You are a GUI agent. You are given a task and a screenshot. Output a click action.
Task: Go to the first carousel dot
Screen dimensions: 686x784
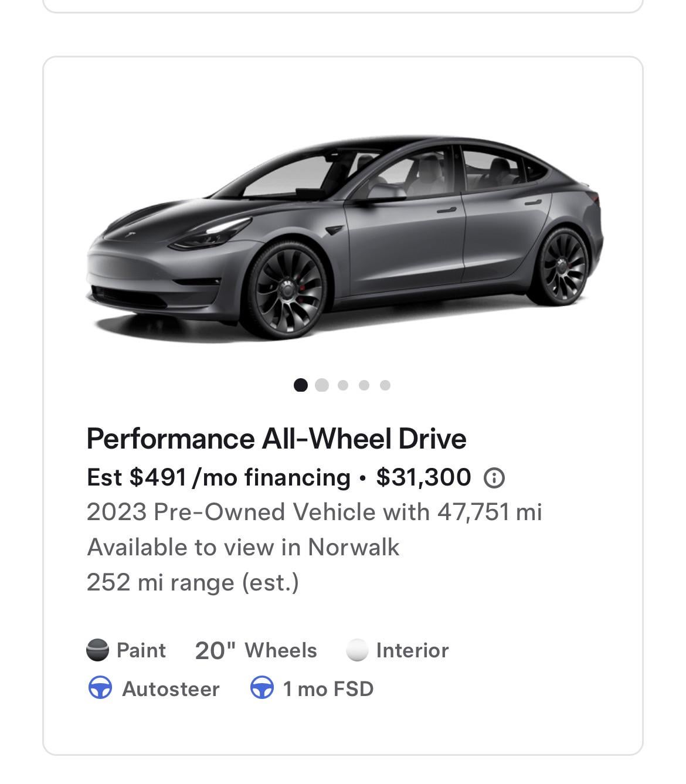click(301, 385)
